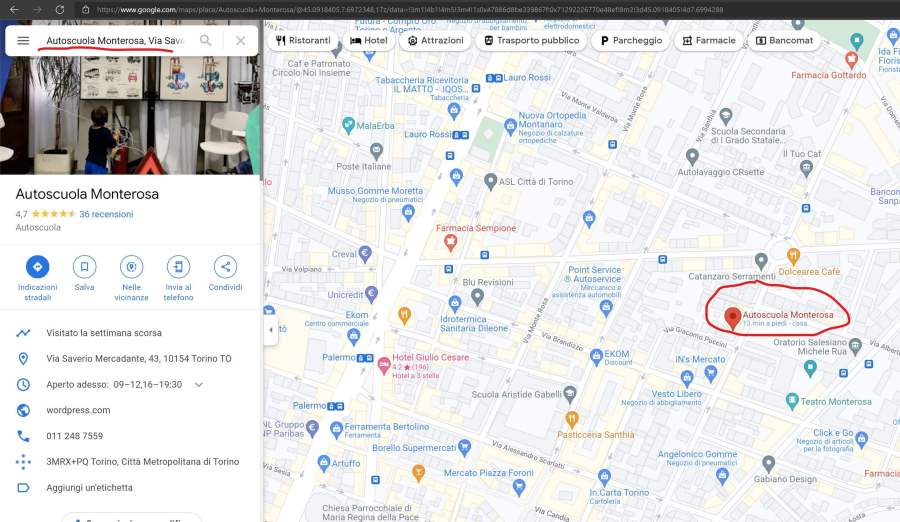Click the red Autoscuola Monterosa map pin
The width and height of the screenshot is (900, 522).
[x=732, y=318]
